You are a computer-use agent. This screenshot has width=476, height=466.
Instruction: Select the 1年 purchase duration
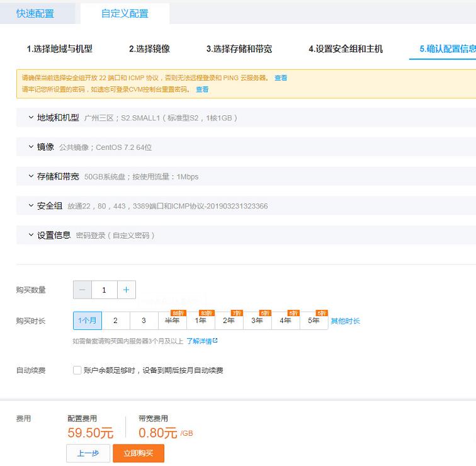[200, 321]
